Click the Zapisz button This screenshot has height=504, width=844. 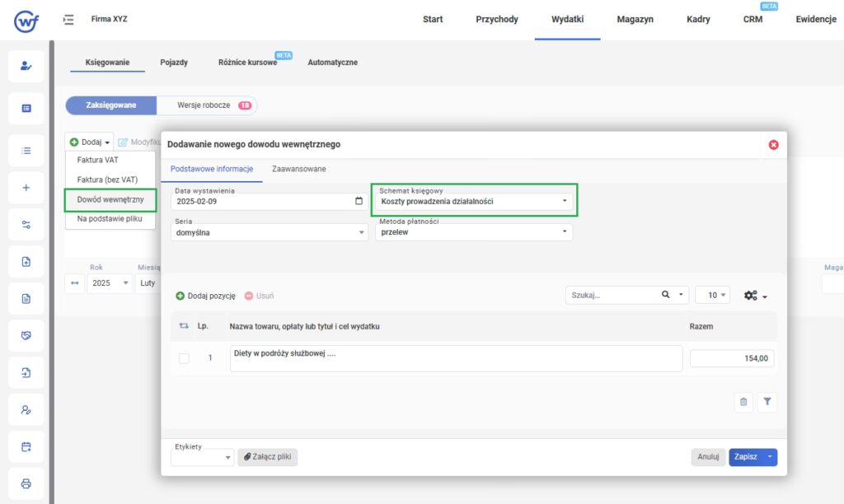tap(745, 457)
